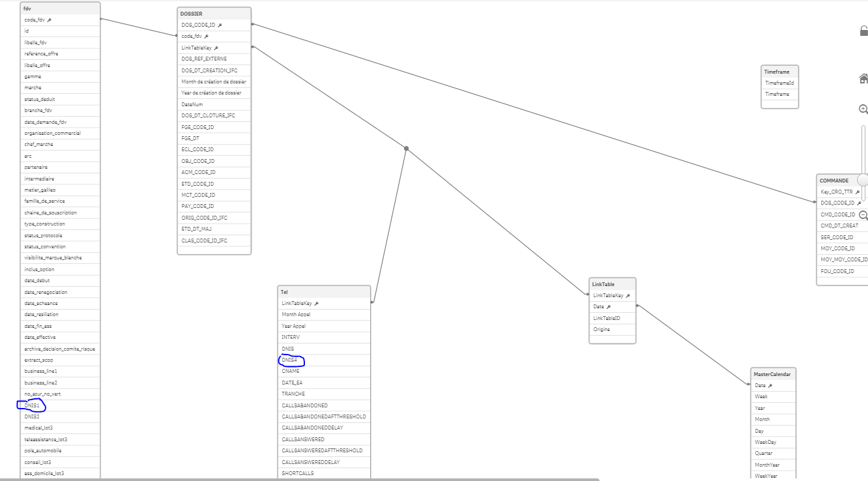868x481 pixels.
Task: Click the home reset-view icon
Action: click(864, 78)
